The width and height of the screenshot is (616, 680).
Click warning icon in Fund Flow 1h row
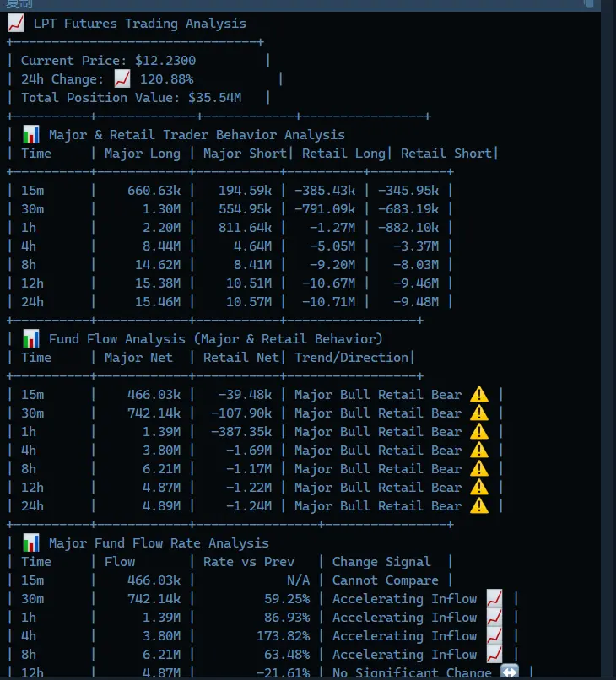pos(479,431)
